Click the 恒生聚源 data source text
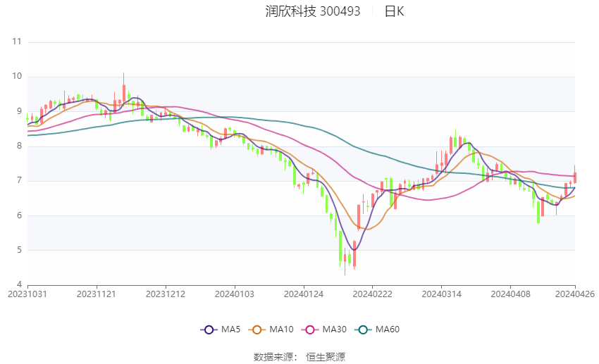Screen dimensions: 599x364 click(x=326, y=357)
